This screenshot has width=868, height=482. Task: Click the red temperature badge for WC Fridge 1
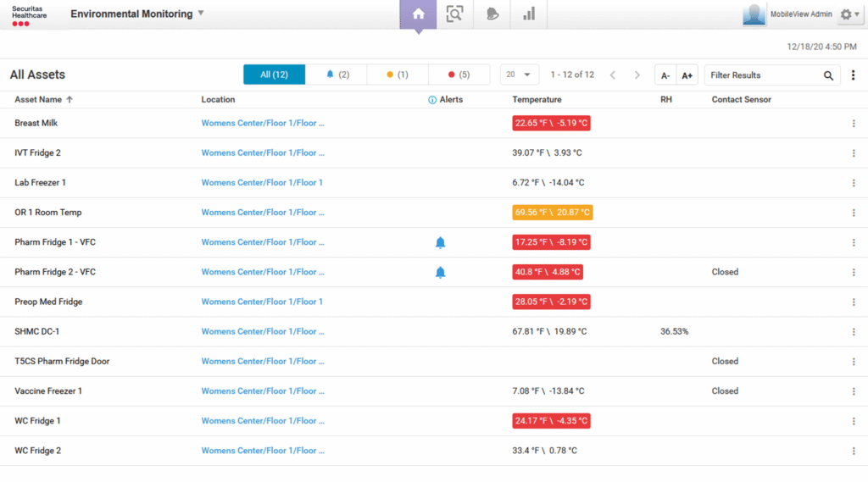[x=551, y=421]
